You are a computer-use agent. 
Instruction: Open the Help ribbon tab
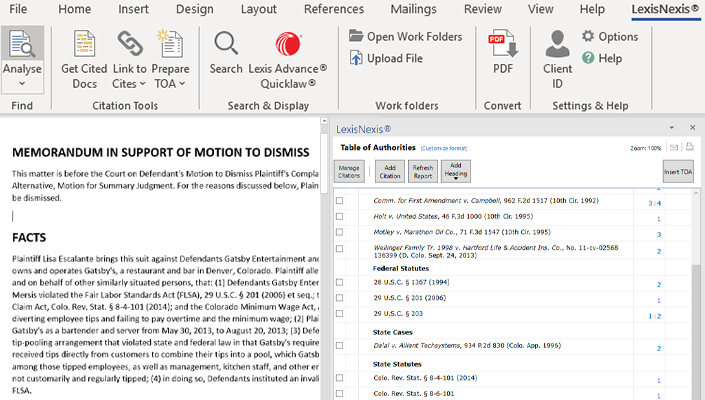[x=592, y=9]
